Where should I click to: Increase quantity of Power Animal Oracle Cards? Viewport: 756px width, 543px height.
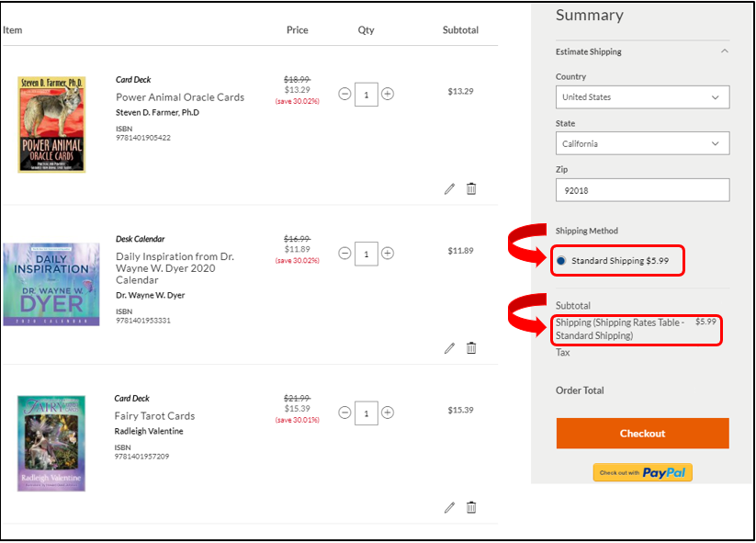point(388,94)
